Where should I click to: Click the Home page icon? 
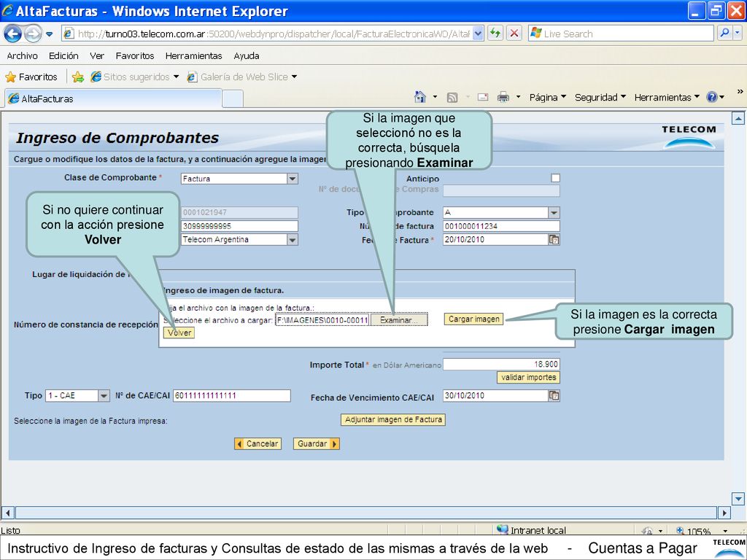419,97
